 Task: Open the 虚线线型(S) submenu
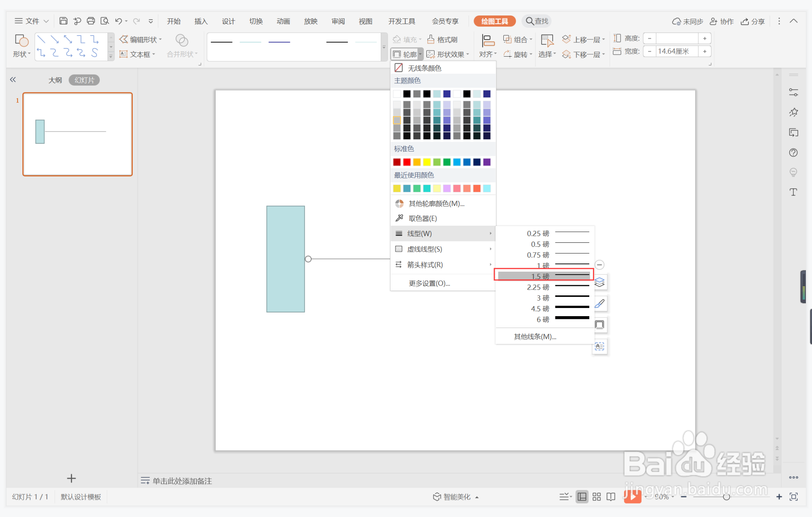(443, 249)
